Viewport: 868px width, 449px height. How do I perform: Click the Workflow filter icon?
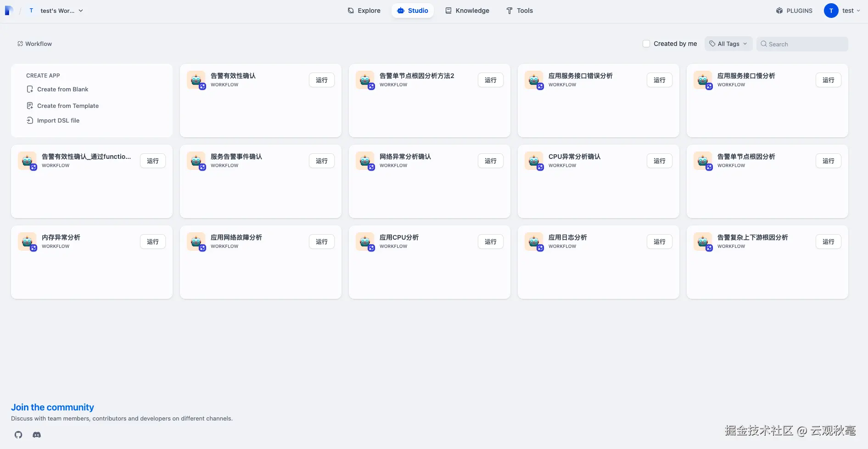click(x=20, y=44)
